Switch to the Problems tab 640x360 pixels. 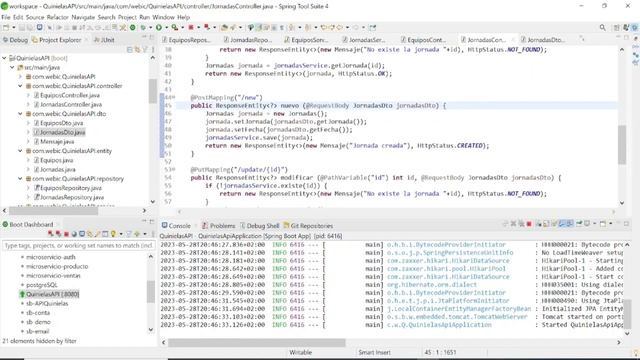pos(218,226)
